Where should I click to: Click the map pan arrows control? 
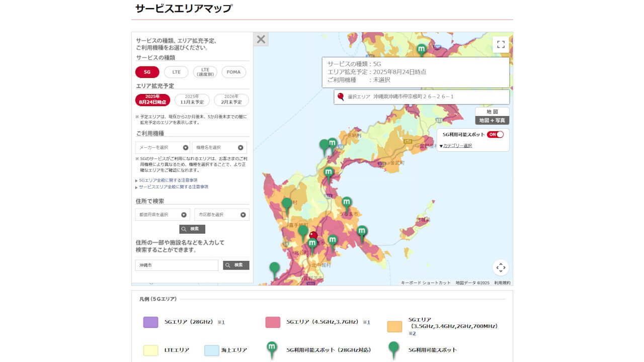pos(501,267)
